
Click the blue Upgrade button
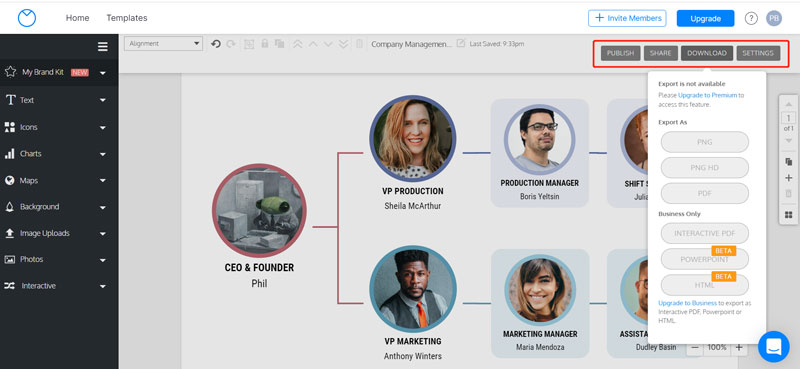[706, 18]
